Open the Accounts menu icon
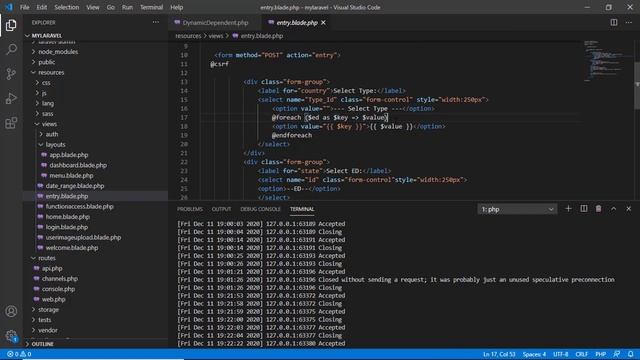This screenshot has width=640, height=360. [11, 311]
